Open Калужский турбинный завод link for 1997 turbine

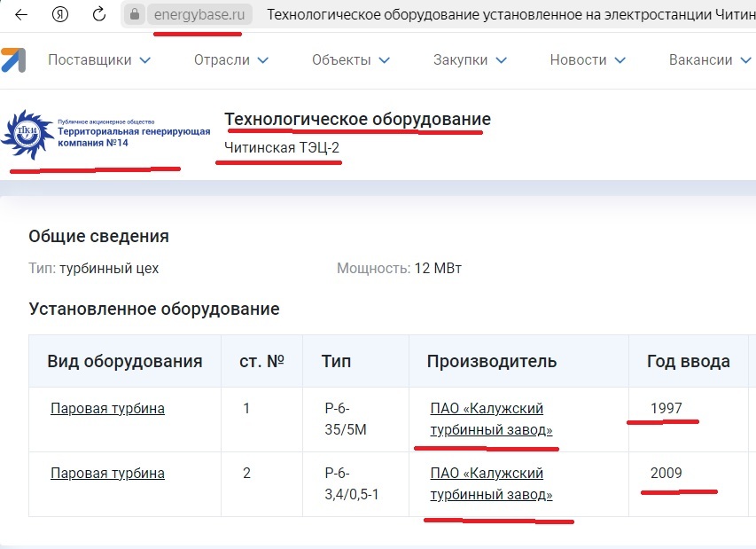[490, 420]
